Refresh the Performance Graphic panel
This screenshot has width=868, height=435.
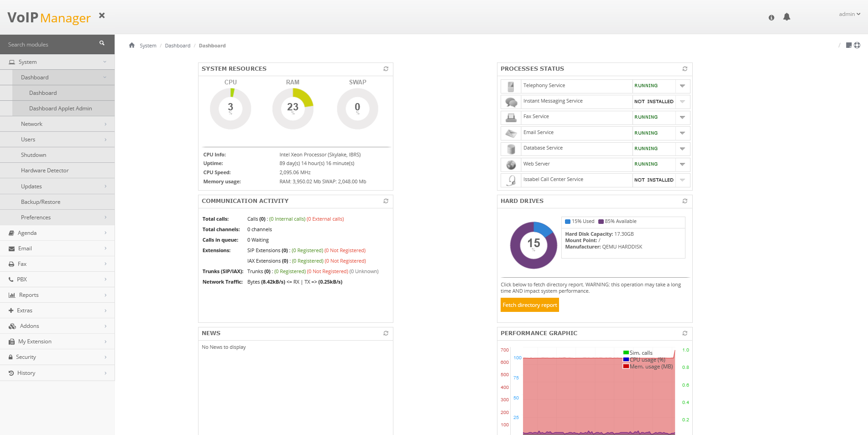click(x=685, y=333)
